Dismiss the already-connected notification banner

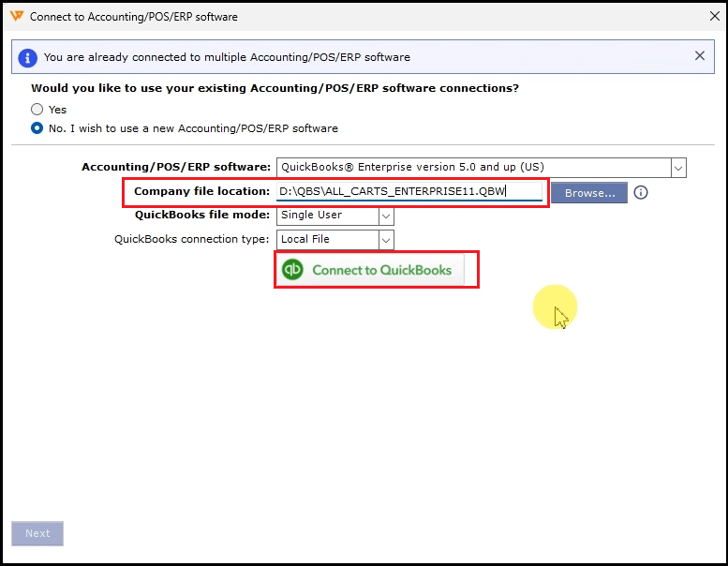pos(700,55)
